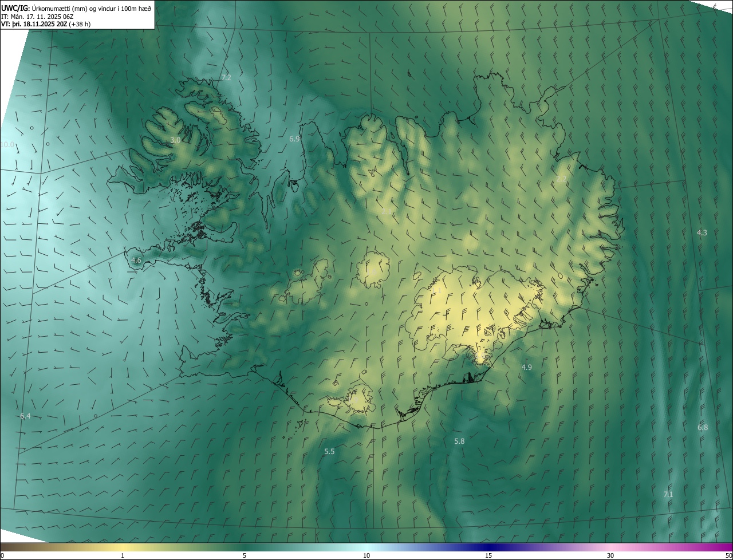
Task: Click the value 2.1 in north central Iceland
Action: tap(387, 212)
